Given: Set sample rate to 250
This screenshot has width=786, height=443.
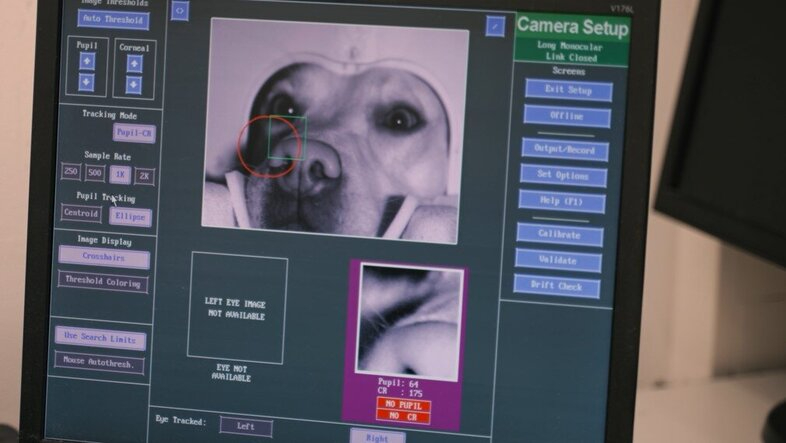Looking at the screenshot, I should click(x=71, y=172).
